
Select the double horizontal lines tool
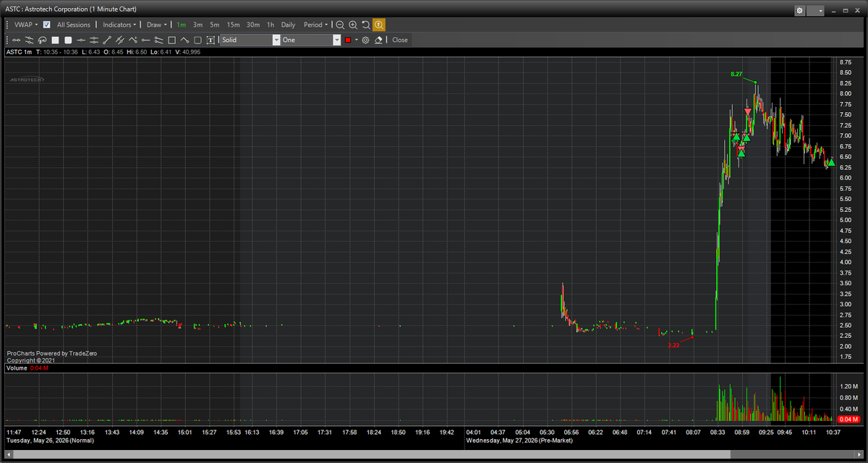[x=94, y=40]
